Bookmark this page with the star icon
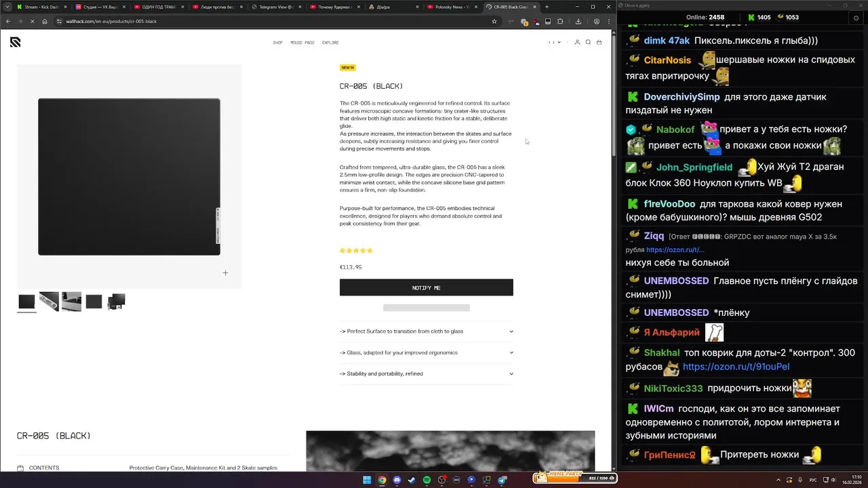 pos(494,21)
